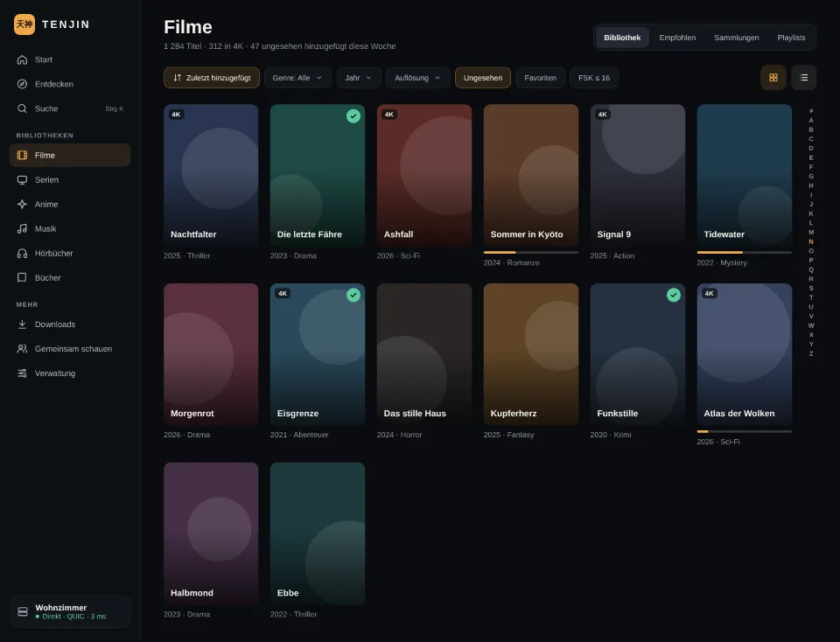Click the Anime sparkle icon
The image size is (840, 642).
tap(22, 204)
